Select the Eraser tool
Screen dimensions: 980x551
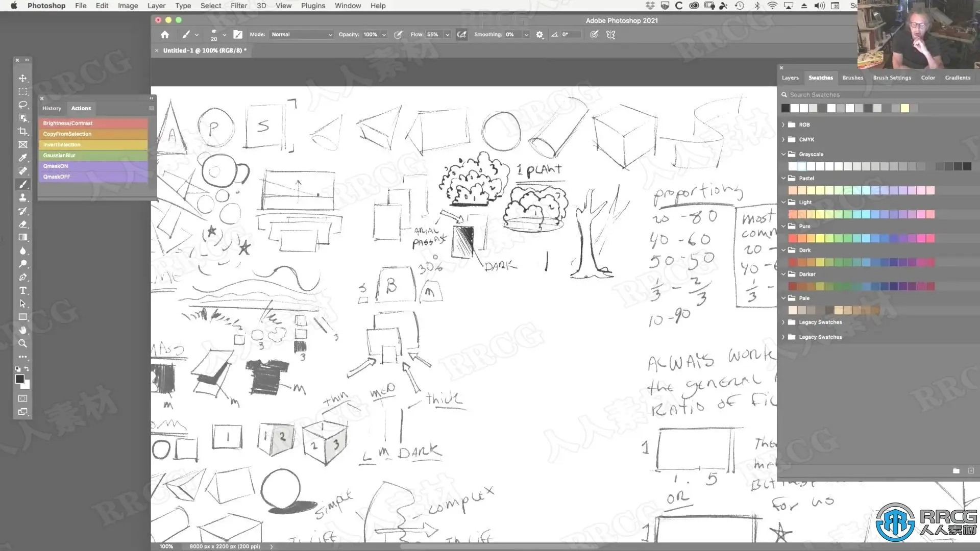(22, 224)
